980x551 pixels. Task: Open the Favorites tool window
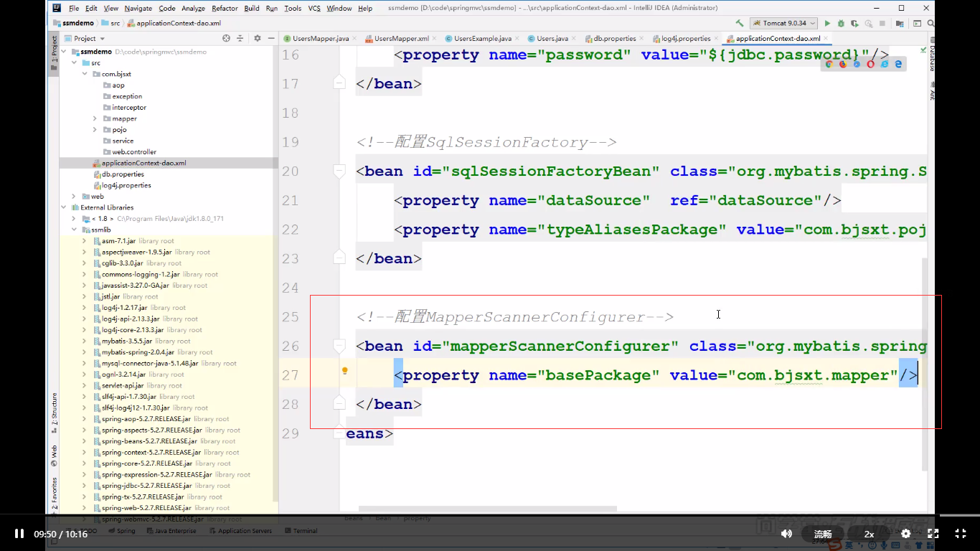click(54, 494)
